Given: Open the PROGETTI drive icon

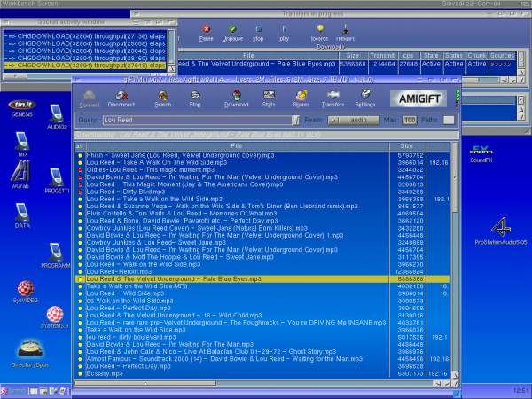Looking at the screenshot, I should pos(57,181).
